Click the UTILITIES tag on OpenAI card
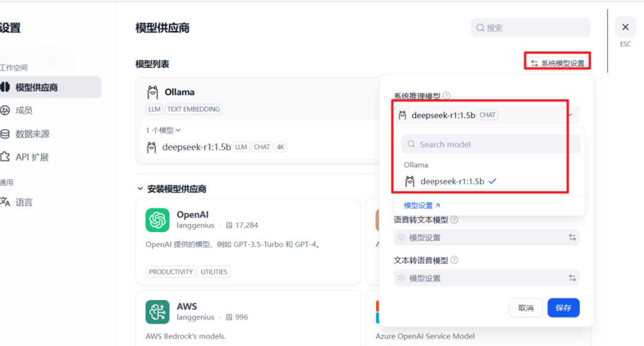Screen dimensions: 644x346 (214, 272)
